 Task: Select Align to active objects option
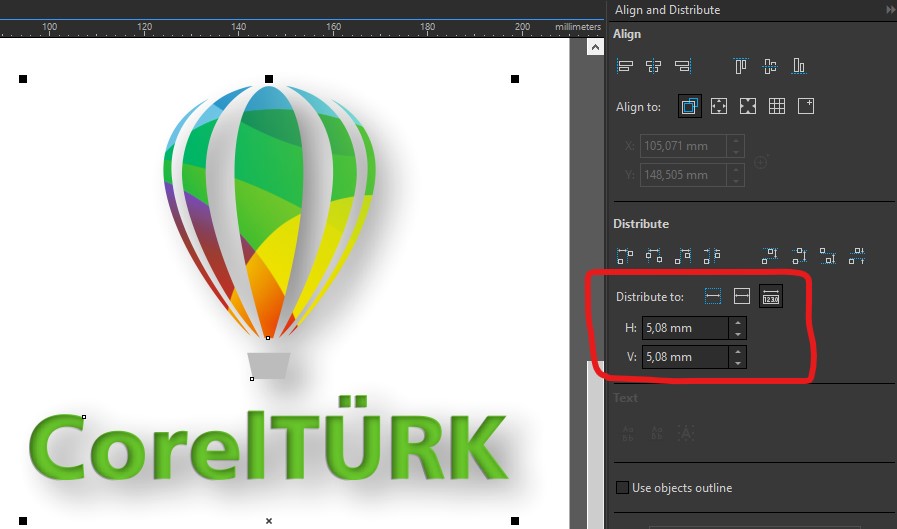click(x=690, y=106)
